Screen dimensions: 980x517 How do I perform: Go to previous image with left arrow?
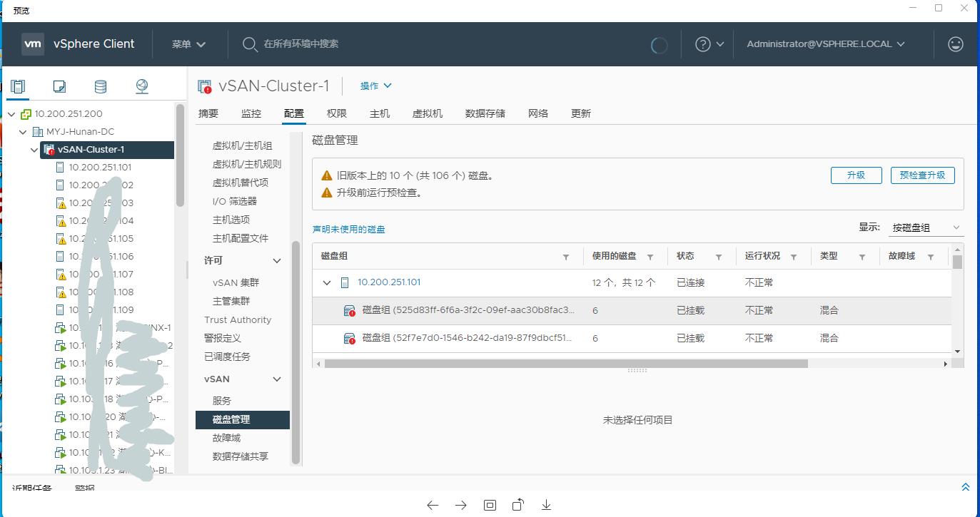pyautogui.click(x=433, y=505)
